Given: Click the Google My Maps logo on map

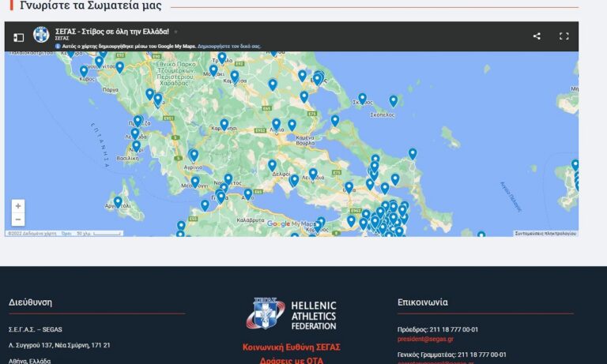Looking at the screenshot, I should pyautogui.click(x=291, y=223).
